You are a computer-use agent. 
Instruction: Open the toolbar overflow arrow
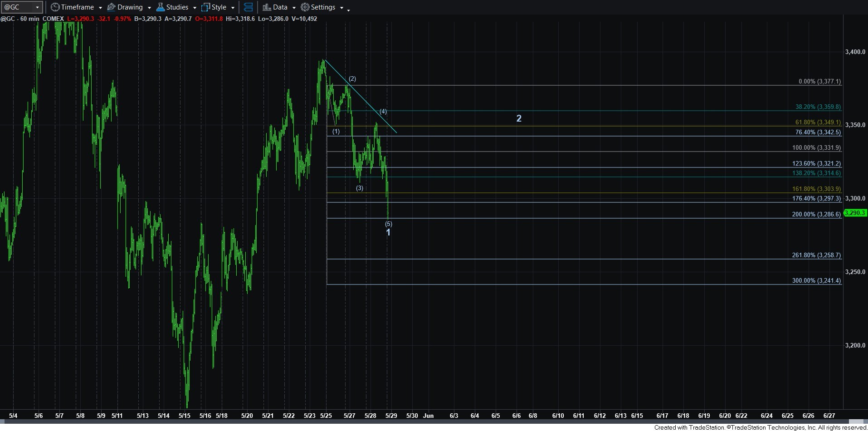(348, 10)
